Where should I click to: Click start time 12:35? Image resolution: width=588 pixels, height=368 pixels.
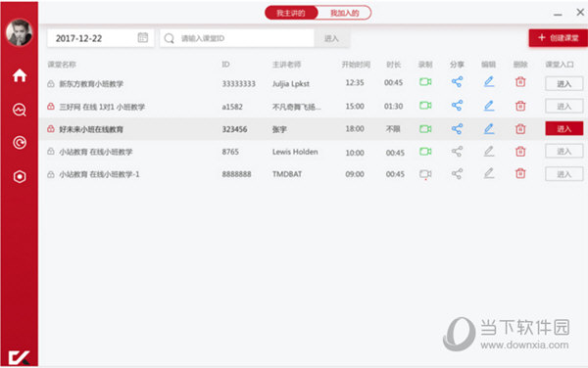click(x=355, y=82)
